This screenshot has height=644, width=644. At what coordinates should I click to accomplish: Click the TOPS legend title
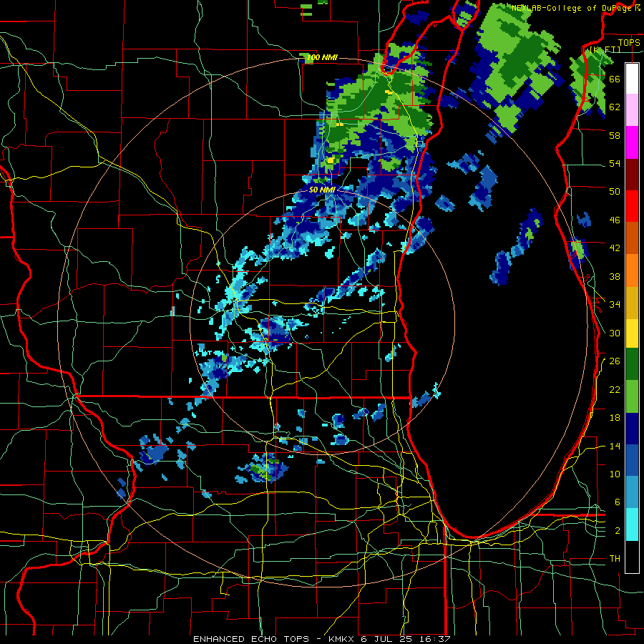coord(629,42)
